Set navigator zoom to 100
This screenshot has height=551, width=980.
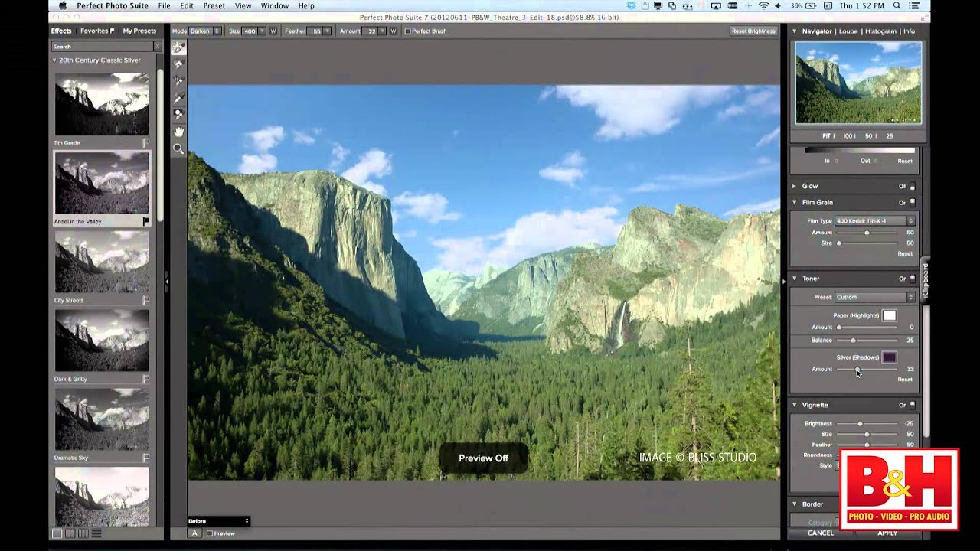849,135
